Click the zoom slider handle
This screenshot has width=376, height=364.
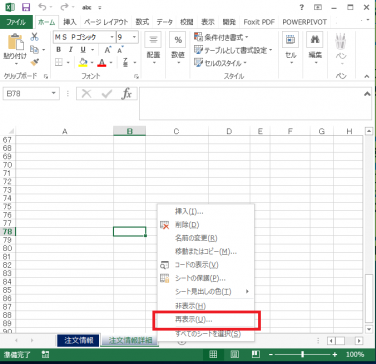pos(303,354)
